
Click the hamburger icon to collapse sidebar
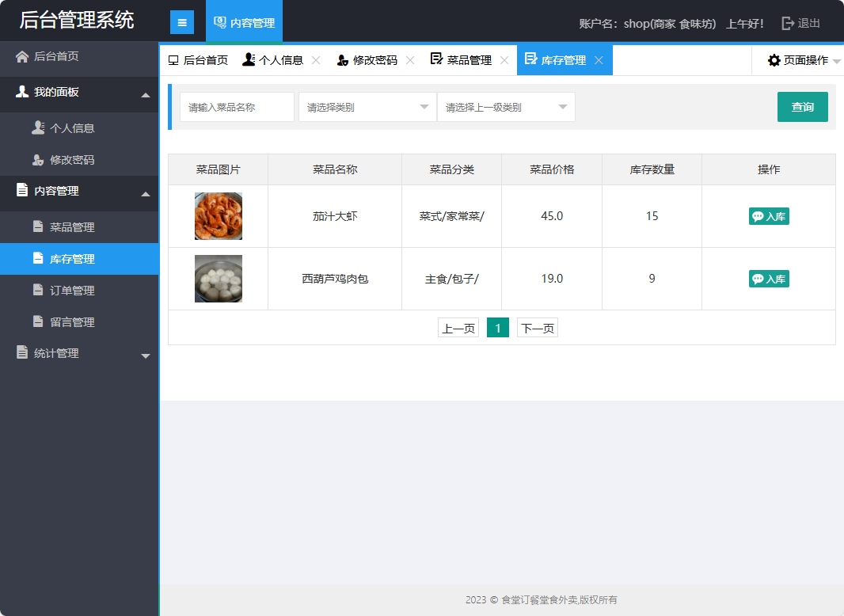183,21
